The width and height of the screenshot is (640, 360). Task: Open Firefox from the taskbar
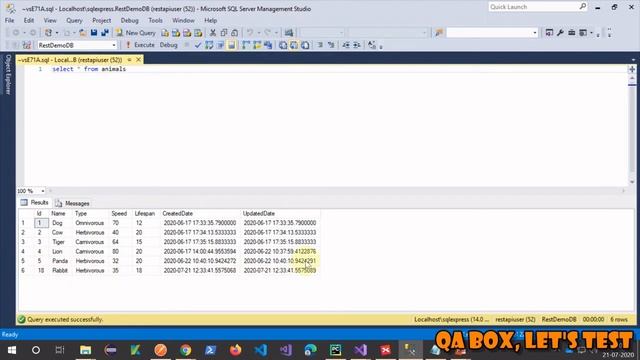[236, 350]
